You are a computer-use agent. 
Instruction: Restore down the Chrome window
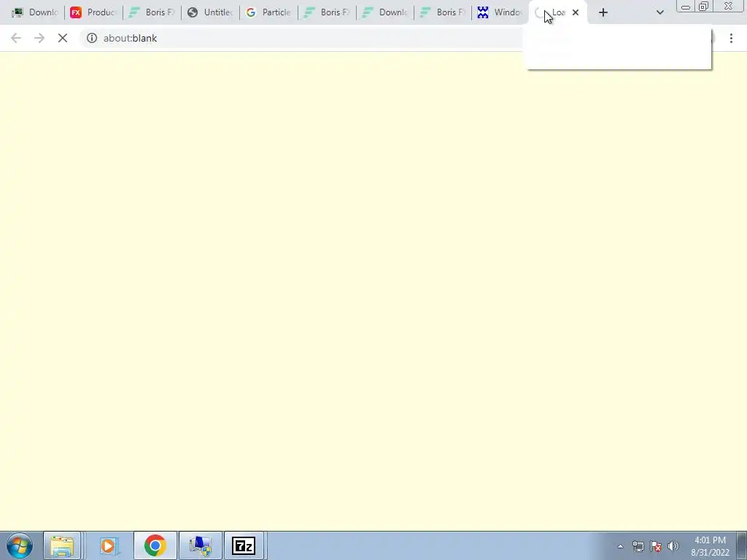[703, 6]
